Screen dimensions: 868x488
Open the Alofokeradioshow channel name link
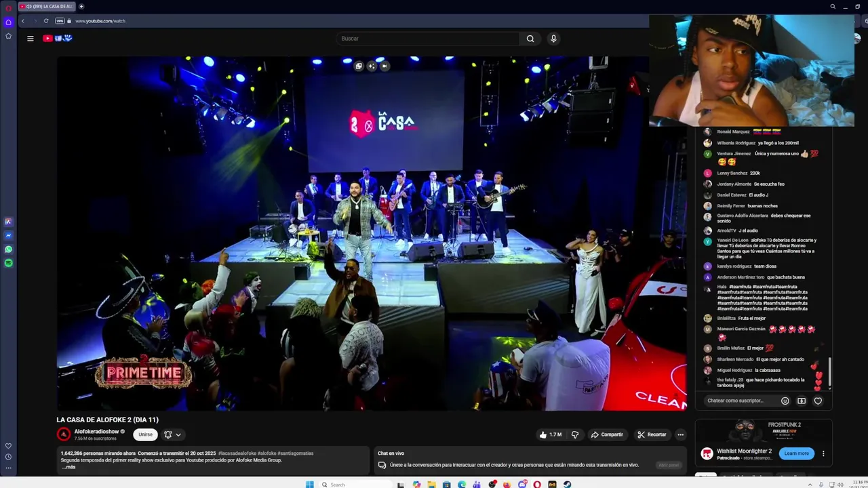pyautogui.click(x=96, y=431)
